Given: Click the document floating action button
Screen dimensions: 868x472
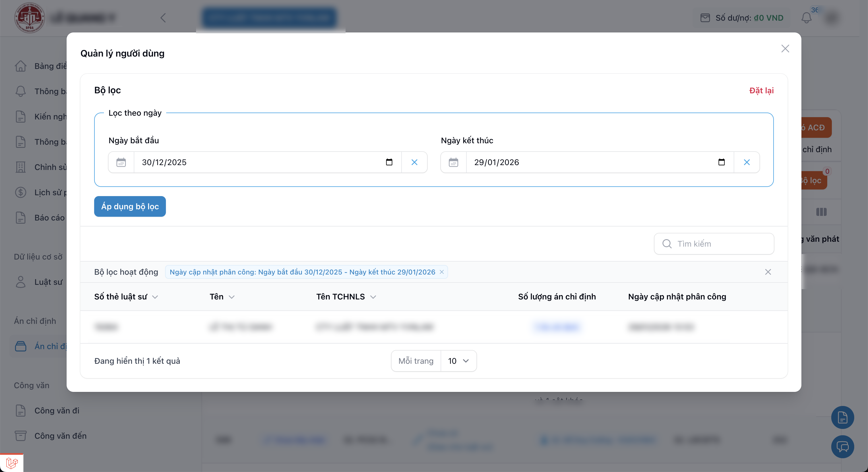Looking at the screenshot, I should point(842,417).
